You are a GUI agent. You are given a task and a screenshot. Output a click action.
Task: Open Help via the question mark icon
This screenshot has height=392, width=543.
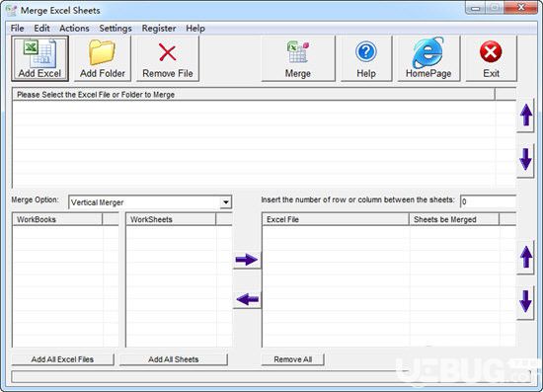pos(366,52)
